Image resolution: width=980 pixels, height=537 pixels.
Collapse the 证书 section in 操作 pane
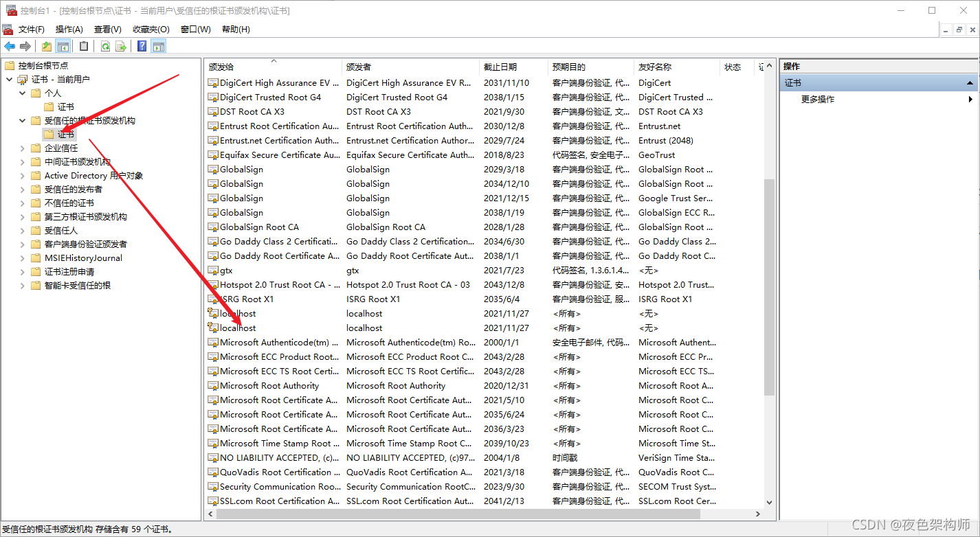point(970,82)
